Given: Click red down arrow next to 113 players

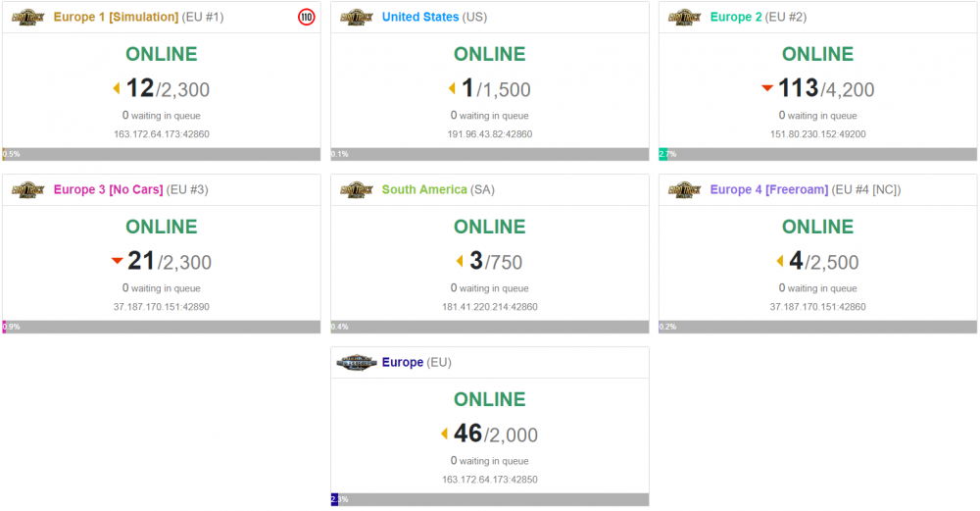Looking at the screenshot, I should (x=767, y=88).
